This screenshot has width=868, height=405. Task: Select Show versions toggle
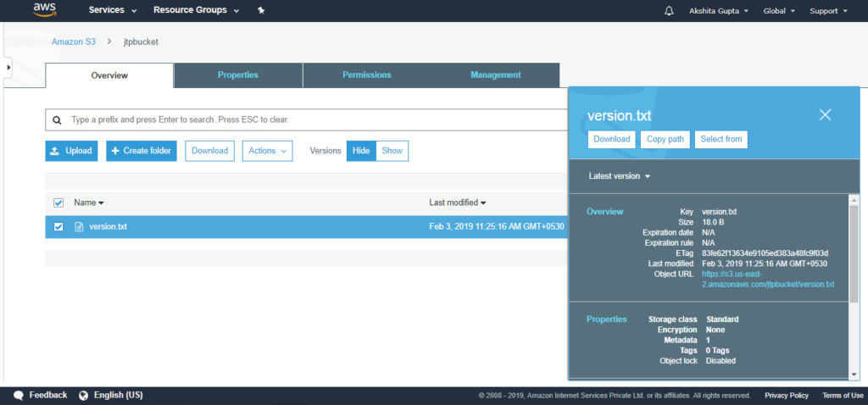tap(392, 151)
